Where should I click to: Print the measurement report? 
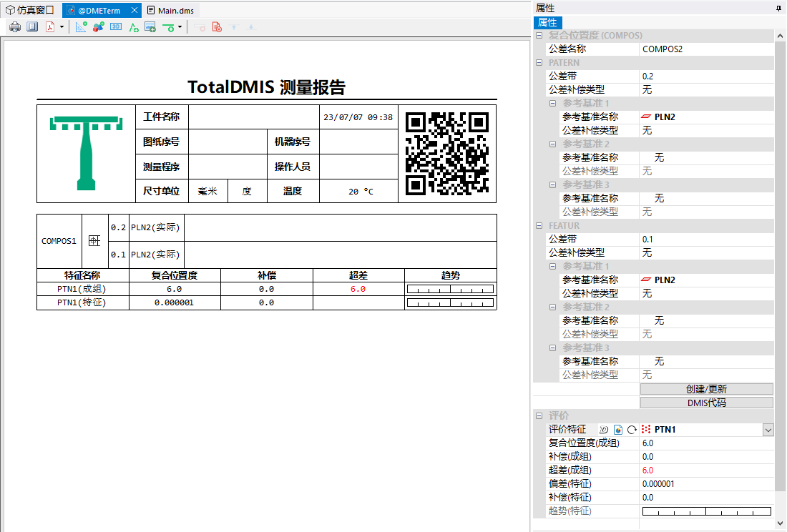[15, 27]
